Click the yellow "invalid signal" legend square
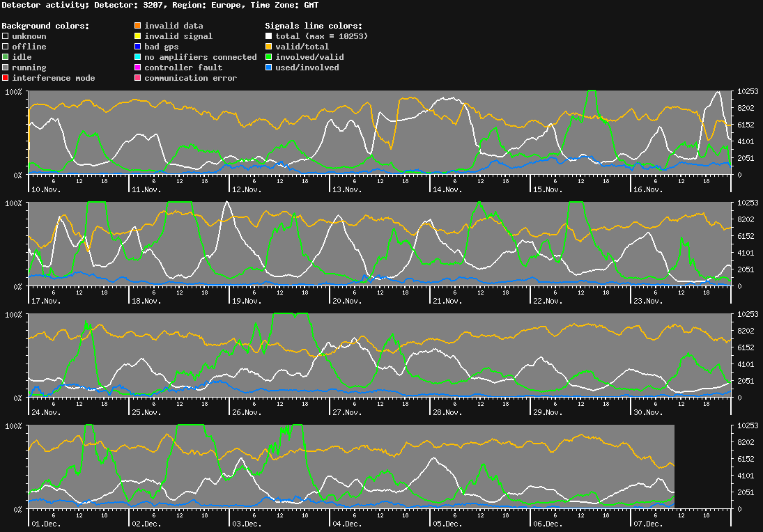The image size is (763, 532). tap(137, 36)
